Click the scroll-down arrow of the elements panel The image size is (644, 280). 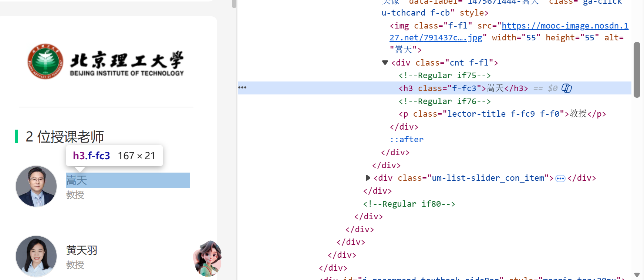pyautogui.click(x=637, y=275)
